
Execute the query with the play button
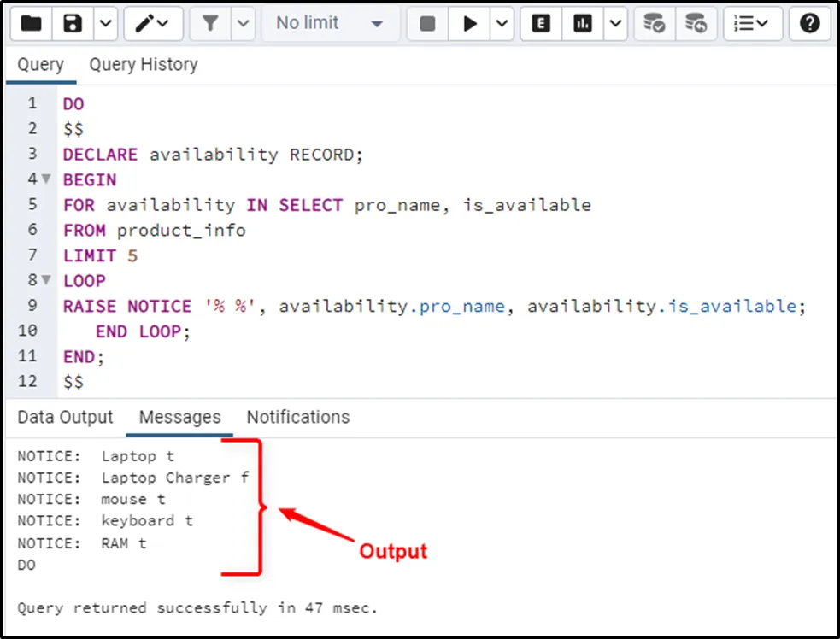click(470, 24)
